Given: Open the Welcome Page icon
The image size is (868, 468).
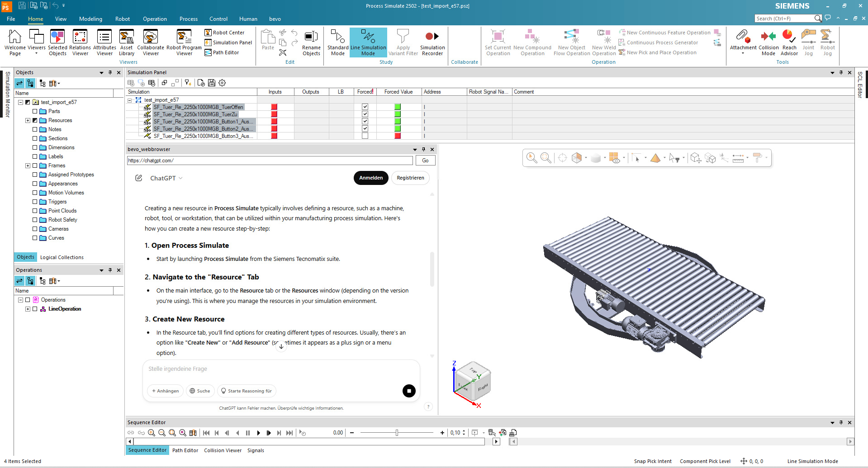Looking at the screenshot, I should click(x=15, y=43).
